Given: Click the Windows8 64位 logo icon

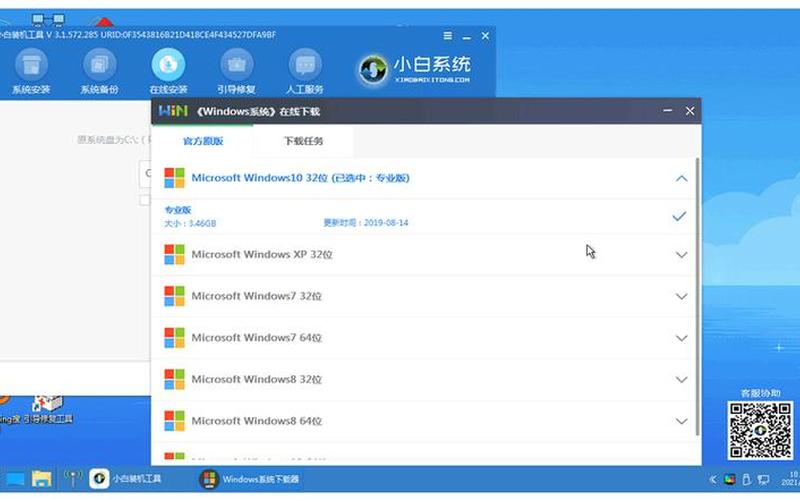Looking at the screenshot, I should tap(174, 421).
